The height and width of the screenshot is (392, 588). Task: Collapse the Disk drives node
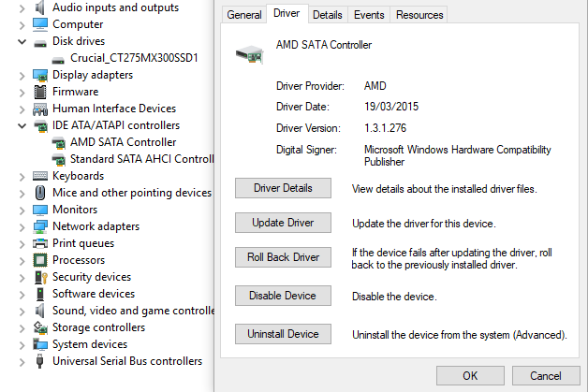tap(22, 41)
